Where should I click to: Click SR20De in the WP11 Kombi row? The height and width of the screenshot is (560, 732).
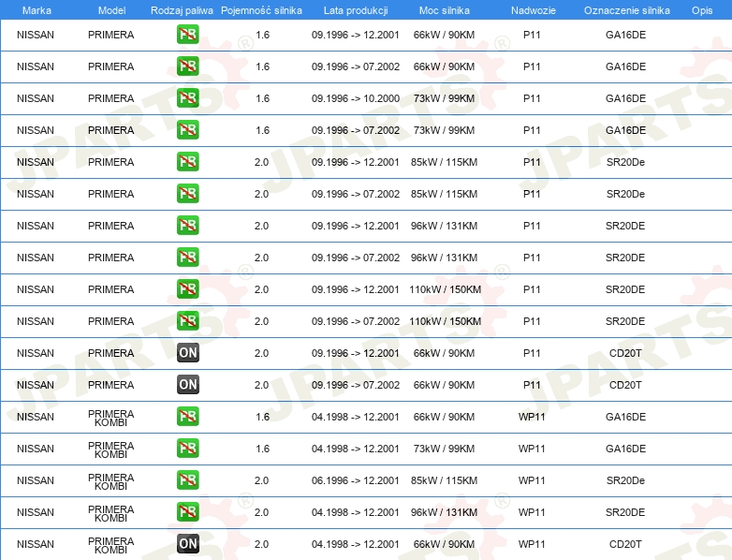tap(625, 480)
